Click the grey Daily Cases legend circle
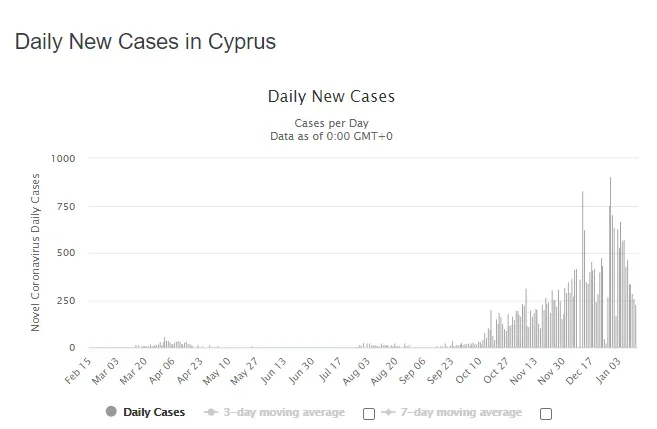Screen dimensions: 657x429 coord(111,411)
